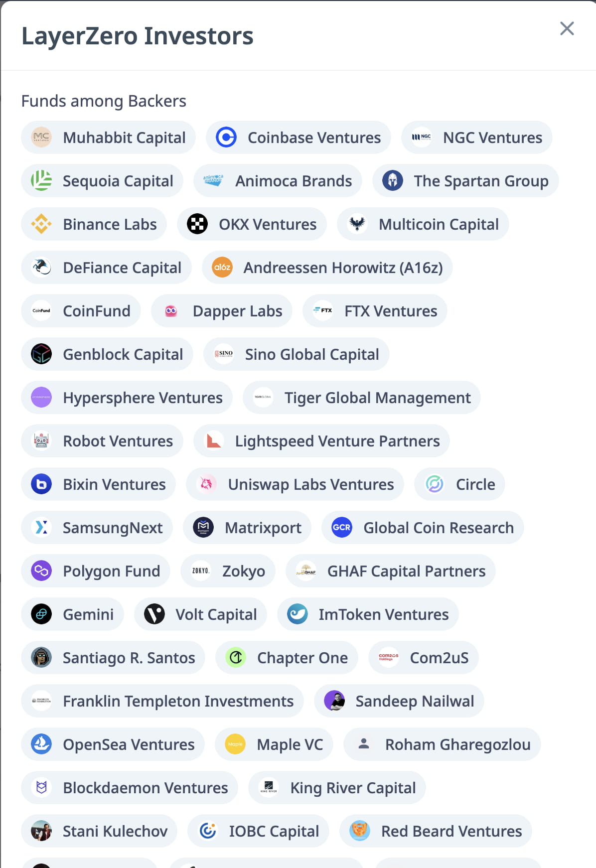
Task: Select the Polygon Fund logo icon
Action: [x=42, y=571]
